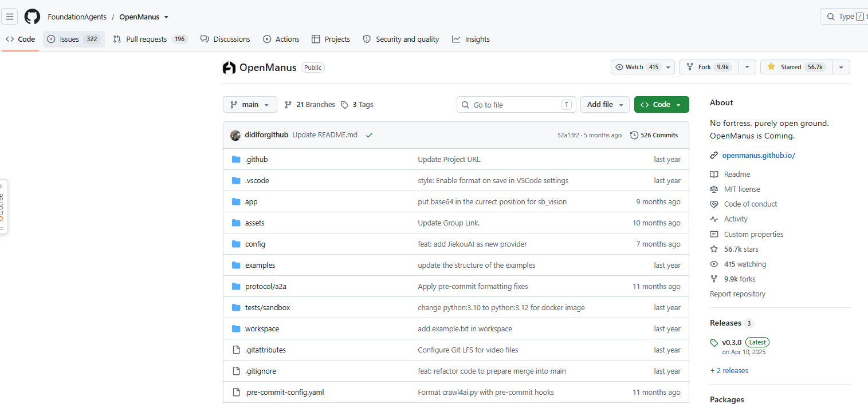The image size is (868, 404).
Task: Click the workspace folder icon
Action: pos(236,328)
